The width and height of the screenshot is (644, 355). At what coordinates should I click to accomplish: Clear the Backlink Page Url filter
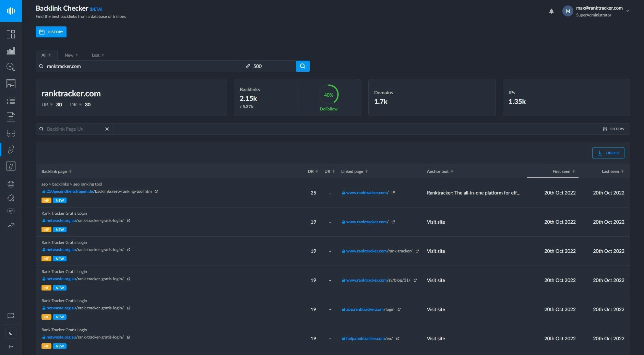point(107,129)
